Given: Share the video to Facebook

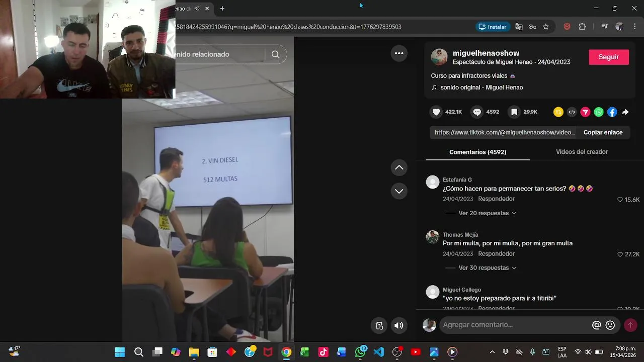Looking at the screenshot, I should 612,112.
